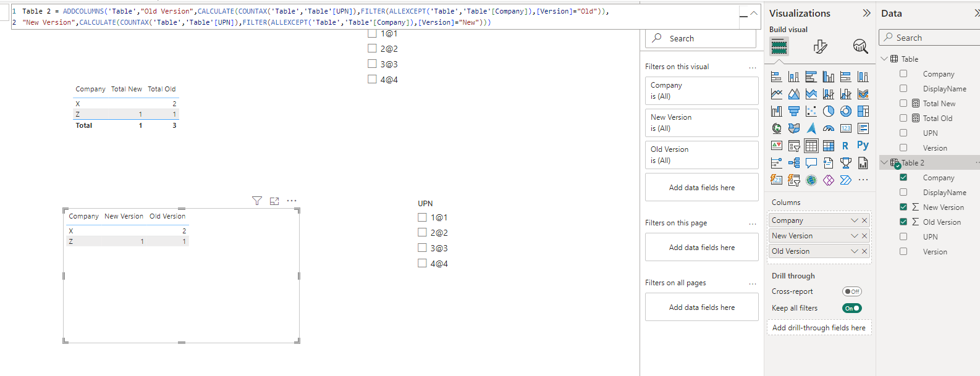The image size is (980, 376).
Task: Remove Old Version from Columns well
Action: coord(864,251)
